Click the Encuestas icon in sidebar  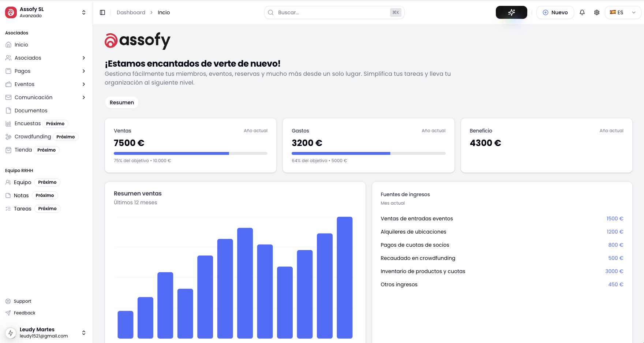click(8, 123)
